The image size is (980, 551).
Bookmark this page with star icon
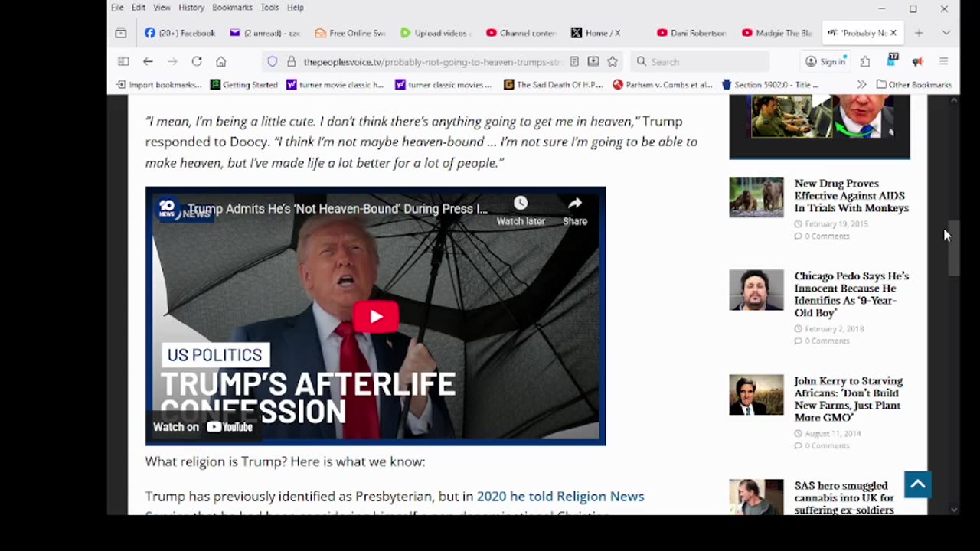tap(612, 61)
